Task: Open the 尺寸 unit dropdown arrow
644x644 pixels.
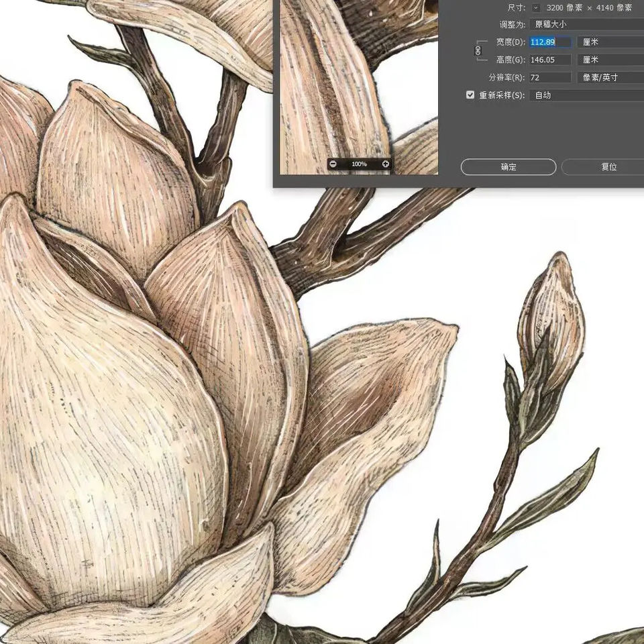Action: coord(535,7)
